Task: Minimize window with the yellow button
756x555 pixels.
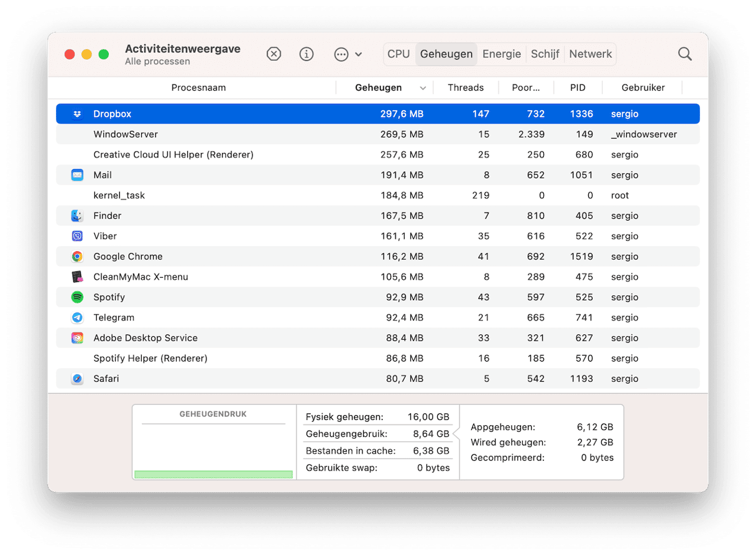Action: [x=86, y=55]
